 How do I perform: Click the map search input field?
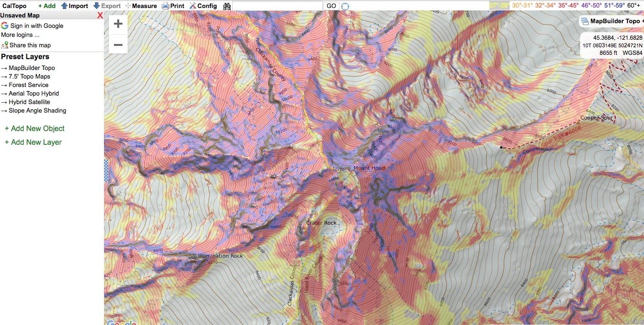click(278, 6)
